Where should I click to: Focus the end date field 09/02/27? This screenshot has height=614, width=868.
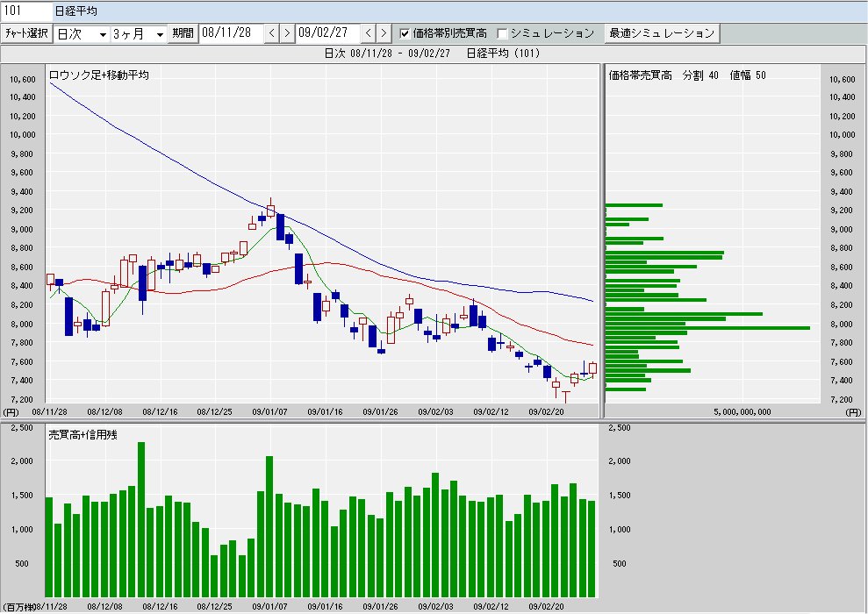tap(327, 33)
